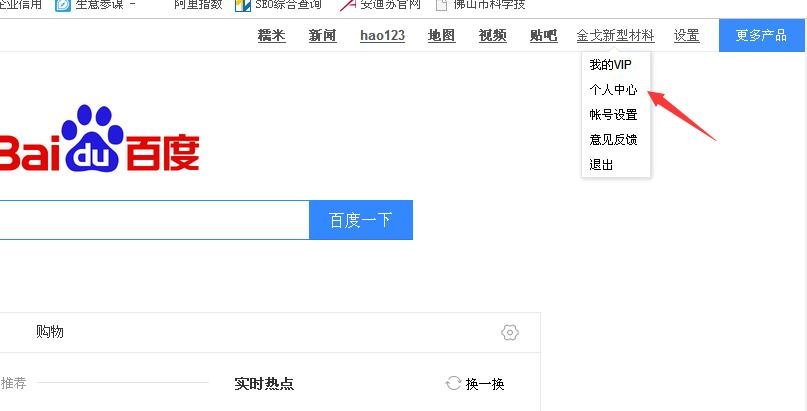The image size is (807, 411).
Task: Open the 阿里指数 bookmark
Action: click(x=198, y=5)
